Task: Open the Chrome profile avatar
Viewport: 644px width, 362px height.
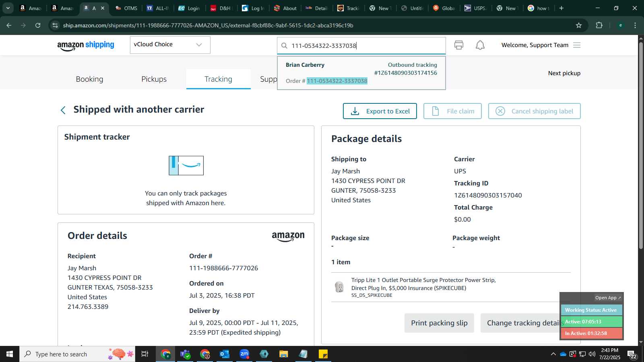Action: click(620, 25)
